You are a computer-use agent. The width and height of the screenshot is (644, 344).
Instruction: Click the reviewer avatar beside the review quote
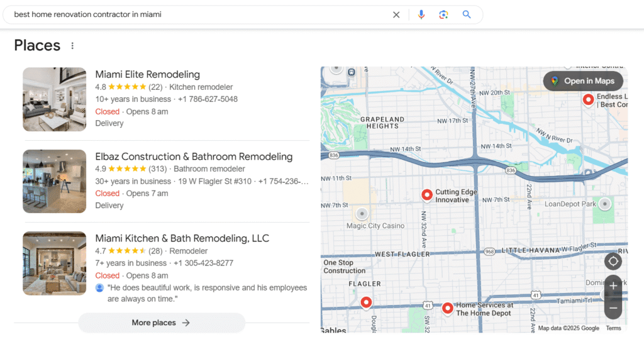click(x=99, y=288)
